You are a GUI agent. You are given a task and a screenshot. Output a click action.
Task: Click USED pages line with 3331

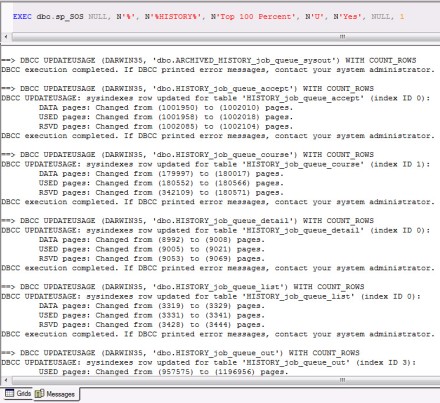tap(152, 315)
